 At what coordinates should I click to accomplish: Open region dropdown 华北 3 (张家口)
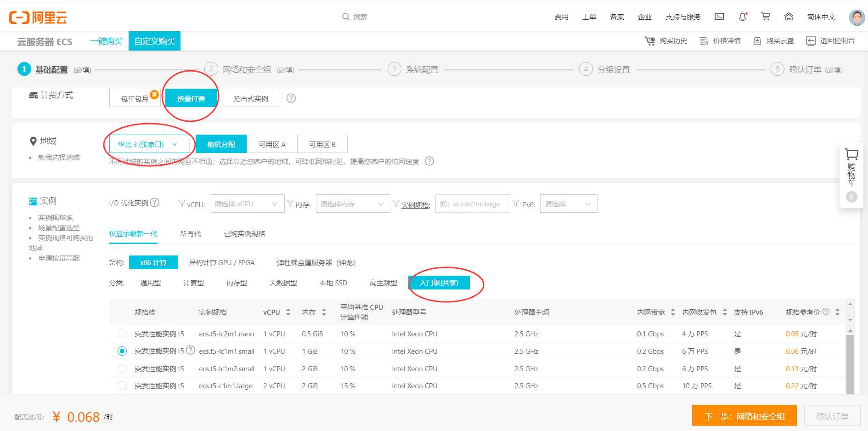(150, 144)
